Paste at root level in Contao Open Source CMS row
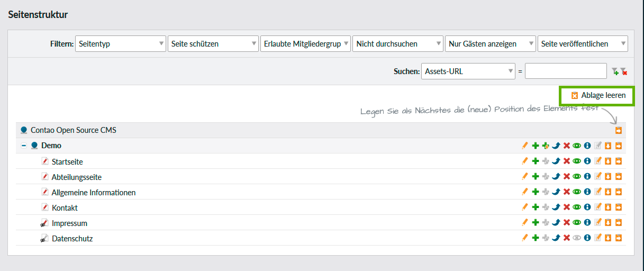The height and width of the screenshot is (271, 644). click(618, 130)
